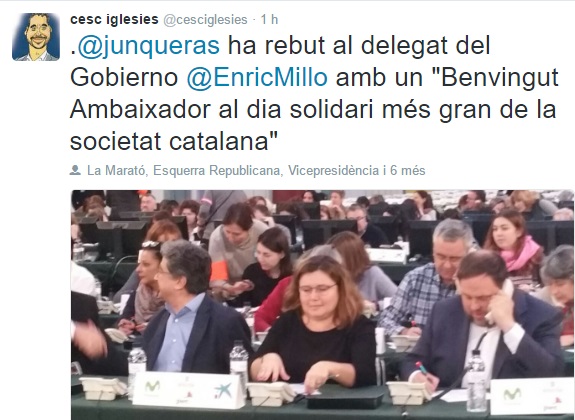Click the Movistar logo sign on left
Image resolution: width=575 pixels, height=420 pixels.
pyautogui.click(x=151, y=387)
